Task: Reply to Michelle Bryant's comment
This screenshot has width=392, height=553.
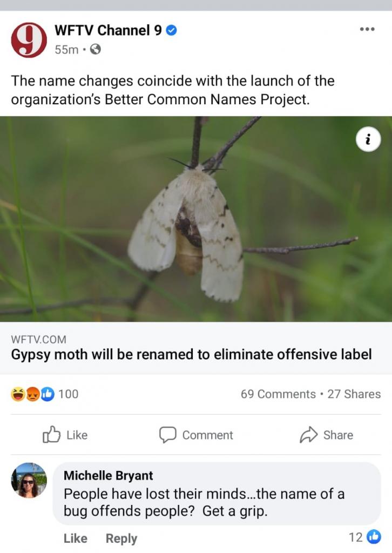Action: tap(121, 538)
